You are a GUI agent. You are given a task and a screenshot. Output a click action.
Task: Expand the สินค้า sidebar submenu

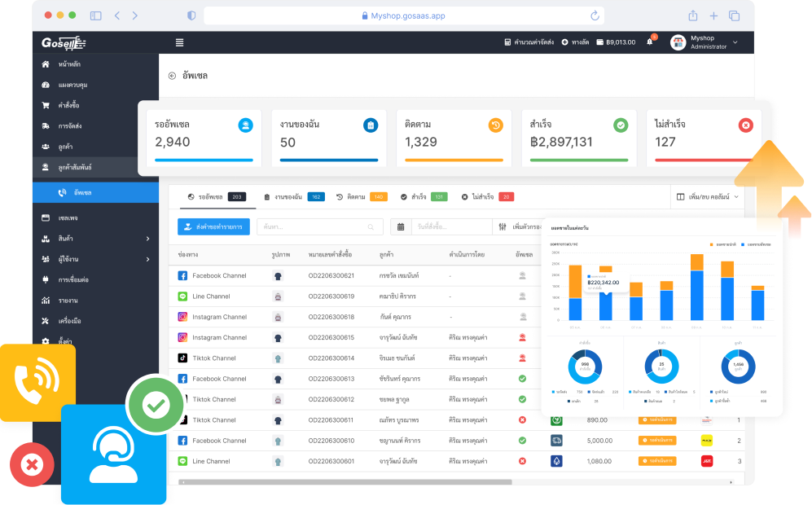click(147, 239)
